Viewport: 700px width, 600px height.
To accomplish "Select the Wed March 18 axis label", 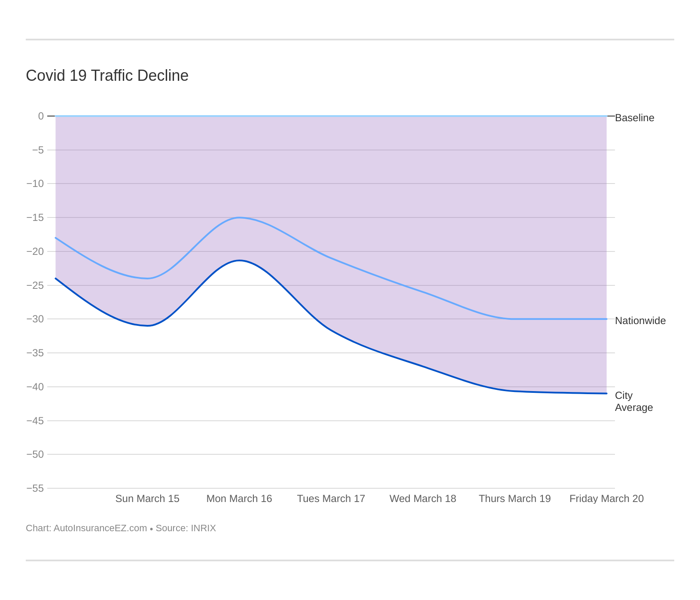I will tap(423, 499).
